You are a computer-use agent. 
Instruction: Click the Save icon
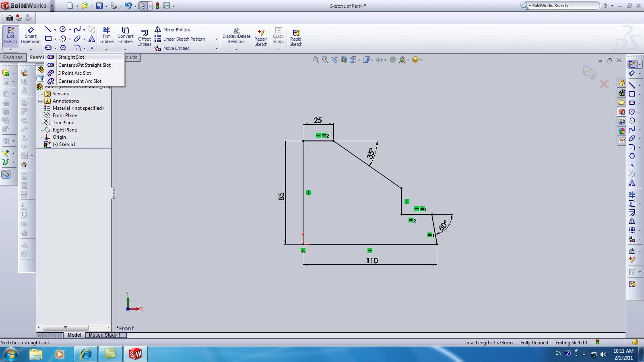tap(99, 6)
